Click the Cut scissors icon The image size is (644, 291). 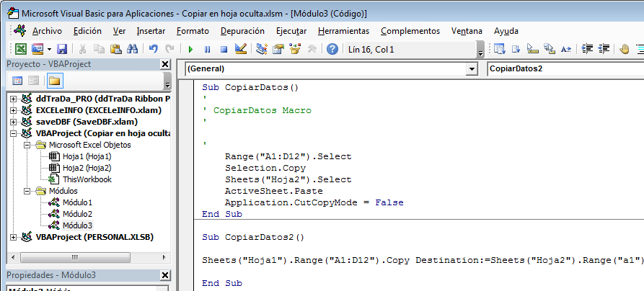[82, 49]
